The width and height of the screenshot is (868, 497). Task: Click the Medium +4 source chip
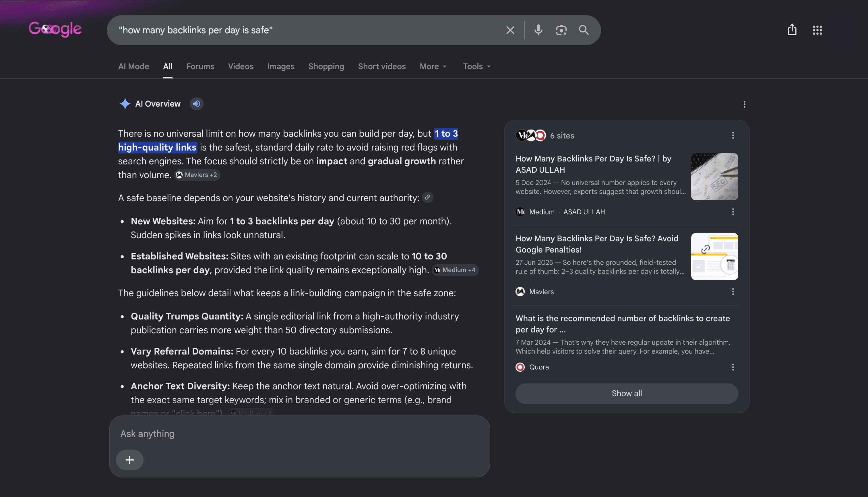tap(455, 270)
